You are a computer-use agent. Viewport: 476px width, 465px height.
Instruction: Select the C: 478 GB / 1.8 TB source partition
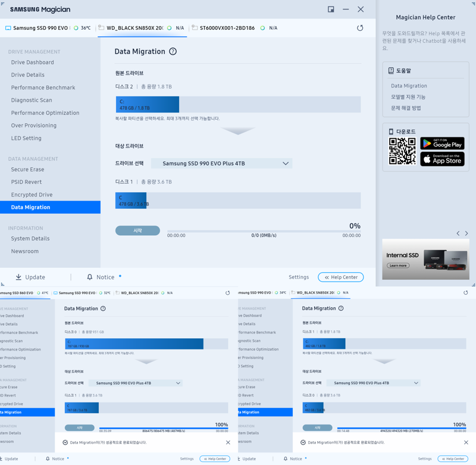[x=148, y=104]
